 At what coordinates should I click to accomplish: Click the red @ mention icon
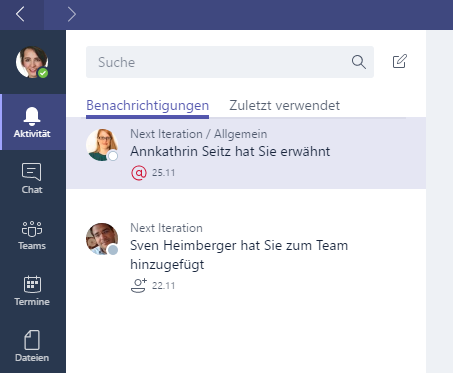click(x=139, y=173)
